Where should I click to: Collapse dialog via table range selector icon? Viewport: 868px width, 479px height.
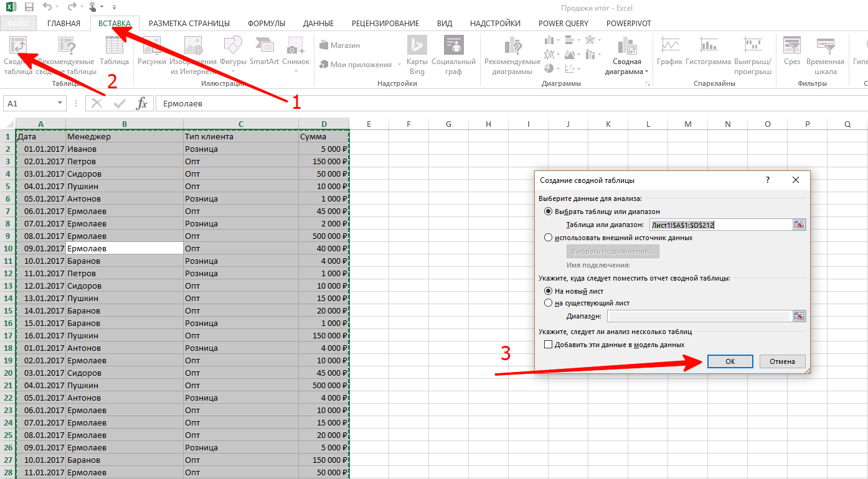pos(799,225)
